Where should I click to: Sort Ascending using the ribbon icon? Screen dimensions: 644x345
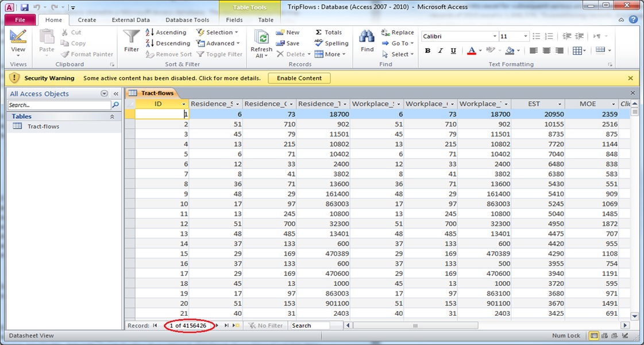pos(150,32)
